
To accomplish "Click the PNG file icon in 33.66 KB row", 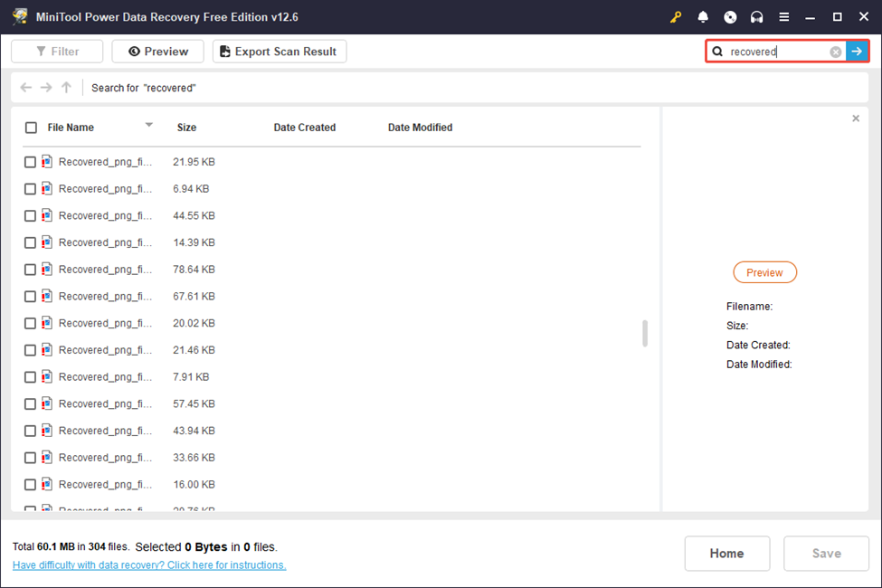I will pos(47,458).
